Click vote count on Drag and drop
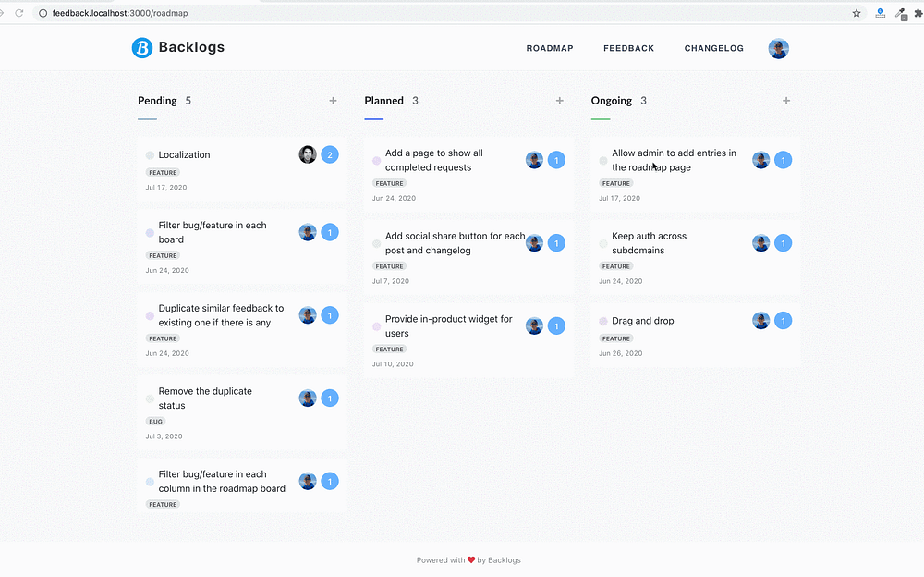 tap(783, 321)
